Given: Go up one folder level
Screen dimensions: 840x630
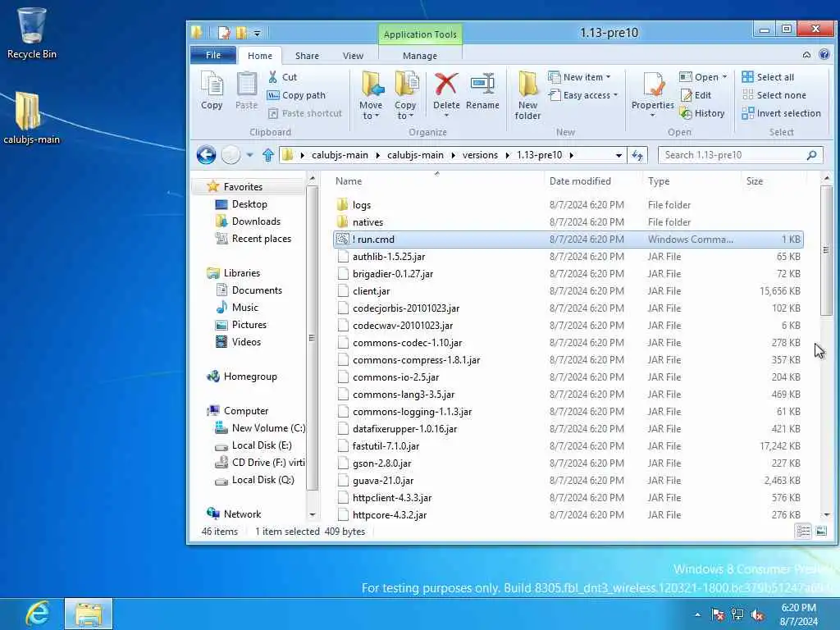Looking at the screenshot, I should pyautogui.click(x=268, y=155).
